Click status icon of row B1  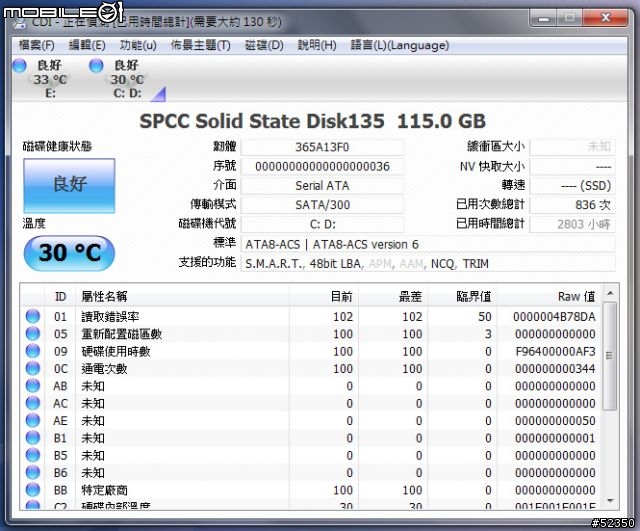tap(33, 438)
